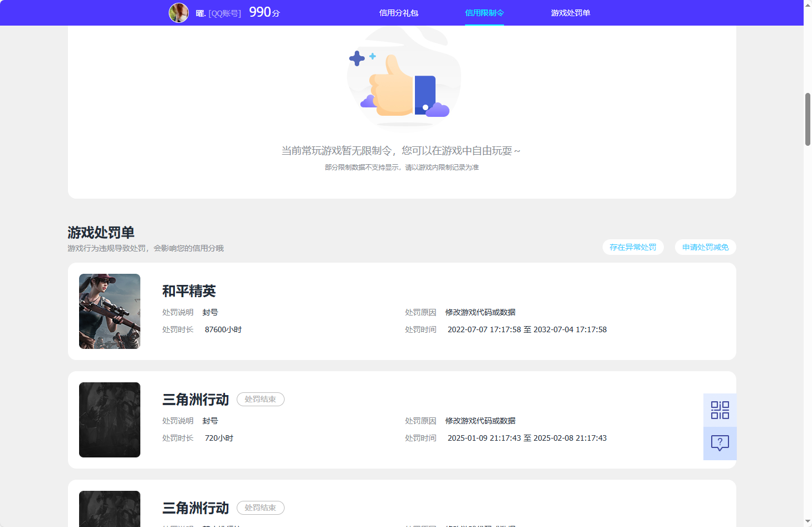Select the 信用限制令 tab
Image resolution: width=812 pixels, height=527 pixels.
tap(484, 12)
